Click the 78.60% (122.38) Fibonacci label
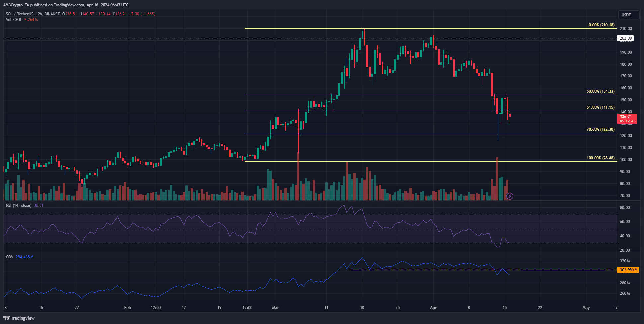This screenshot has width=644, height=324. click(x=601, y=129)
